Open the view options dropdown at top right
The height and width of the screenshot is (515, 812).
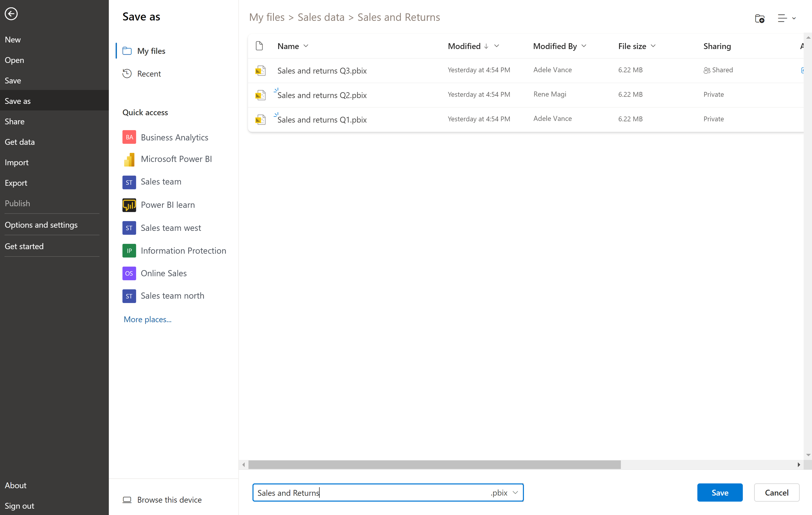(786, 19)
